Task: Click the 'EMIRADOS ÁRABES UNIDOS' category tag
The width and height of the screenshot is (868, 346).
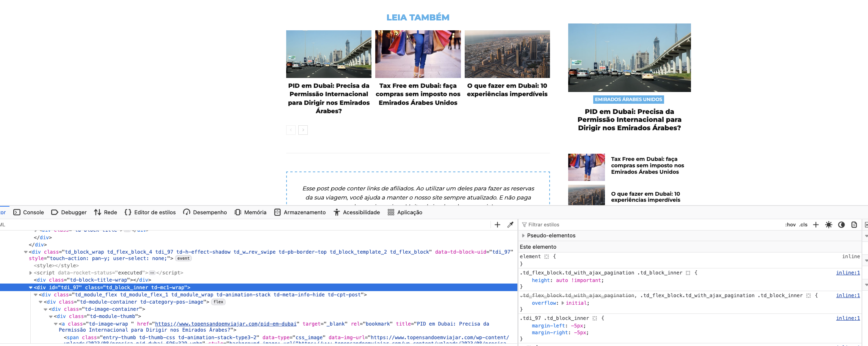Action: pos(628,100)
